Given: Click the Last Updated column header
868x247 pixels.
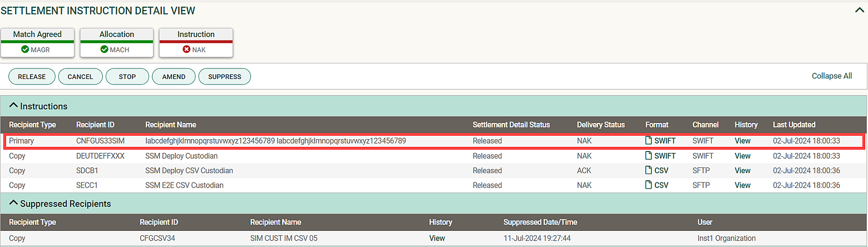Looking at the screenshot, I should coord(794,125).
